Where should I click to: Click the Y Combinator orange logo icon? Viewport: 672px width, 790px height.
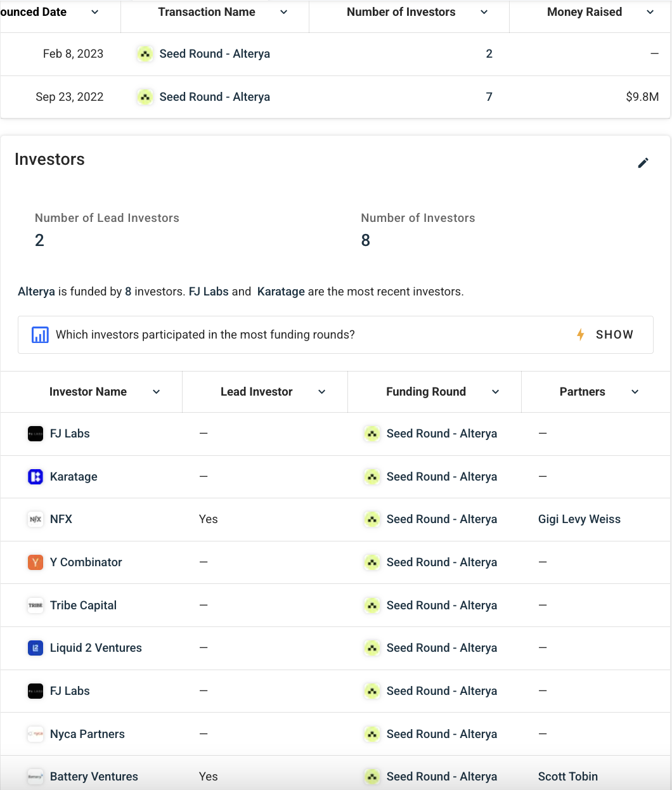[36, 562]
